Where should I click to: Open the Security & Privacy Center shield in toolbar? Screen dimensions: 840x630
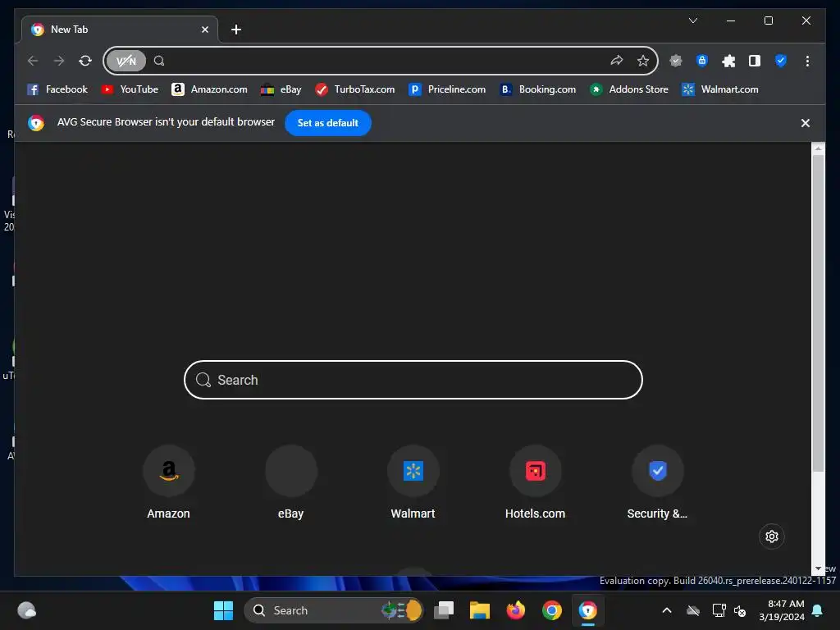(781, 61)
